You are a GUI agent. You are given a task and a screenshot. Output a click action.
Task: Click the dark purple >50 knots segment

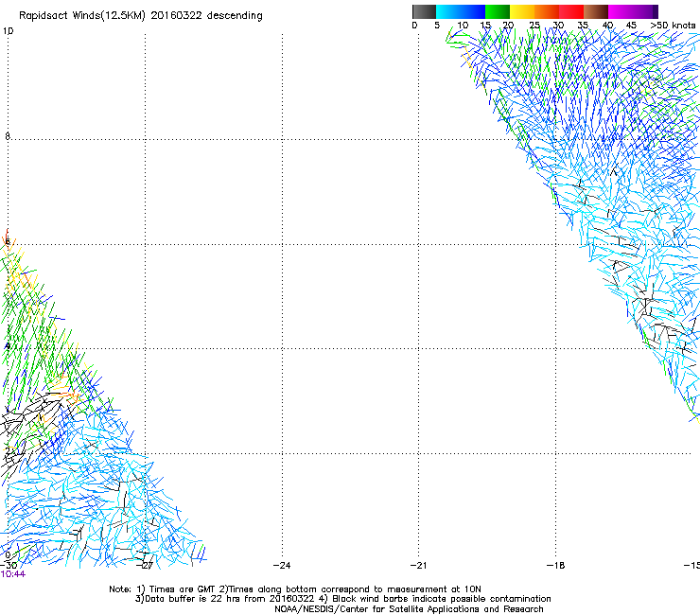pyautogui.click(x=656, y=11)
